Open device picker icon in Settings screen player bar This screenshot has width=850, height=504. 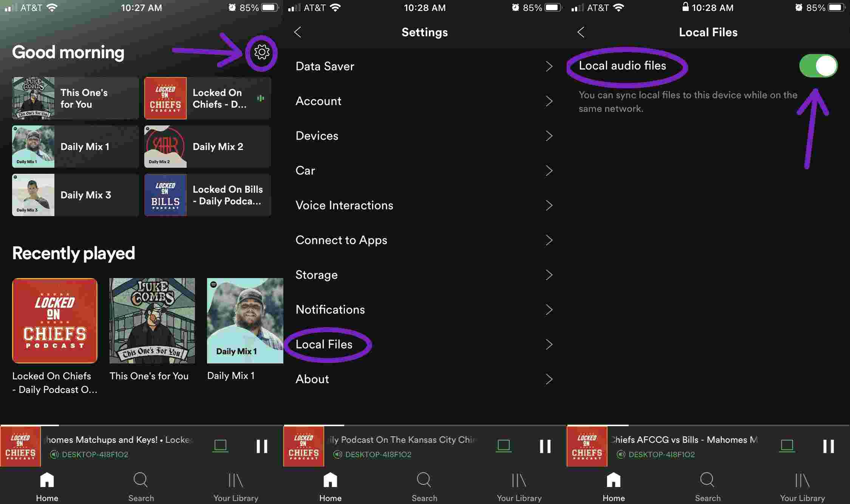(504, 446)
